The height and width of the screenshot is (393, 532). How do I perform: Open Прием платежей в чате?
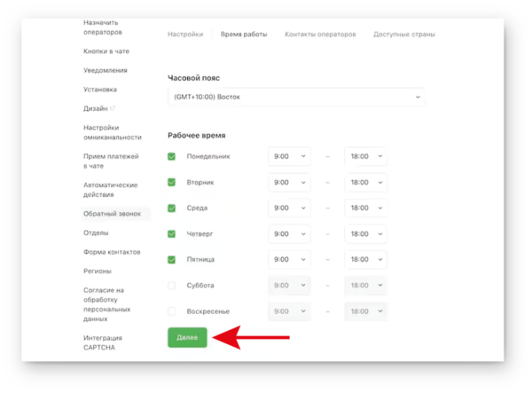(x=112, y=161)
